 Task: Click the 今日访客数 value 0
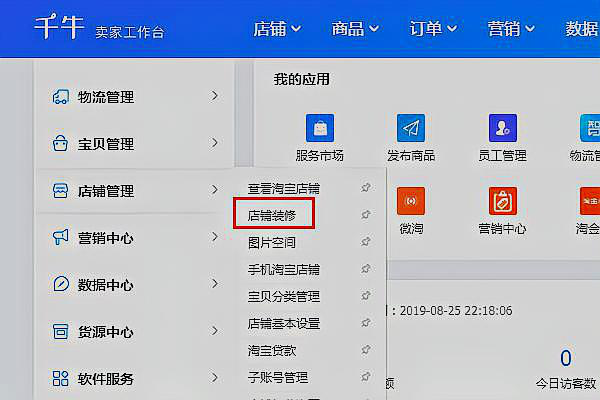(566, 358)
